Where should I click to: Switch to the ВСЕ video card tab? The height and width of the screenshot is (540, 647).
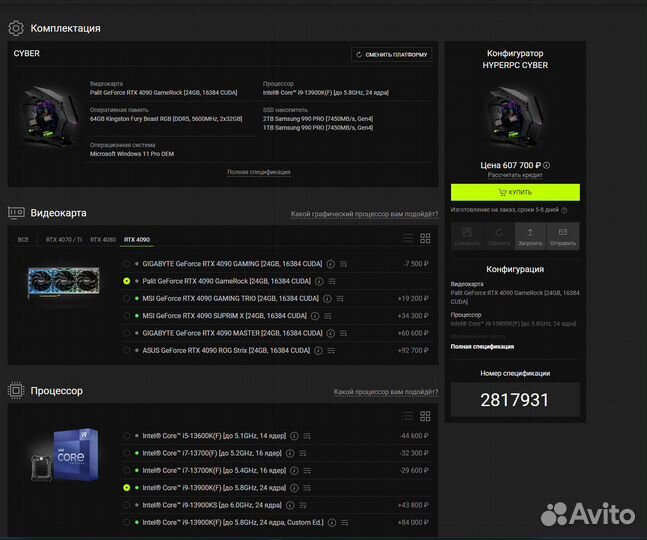click(23, 240)
